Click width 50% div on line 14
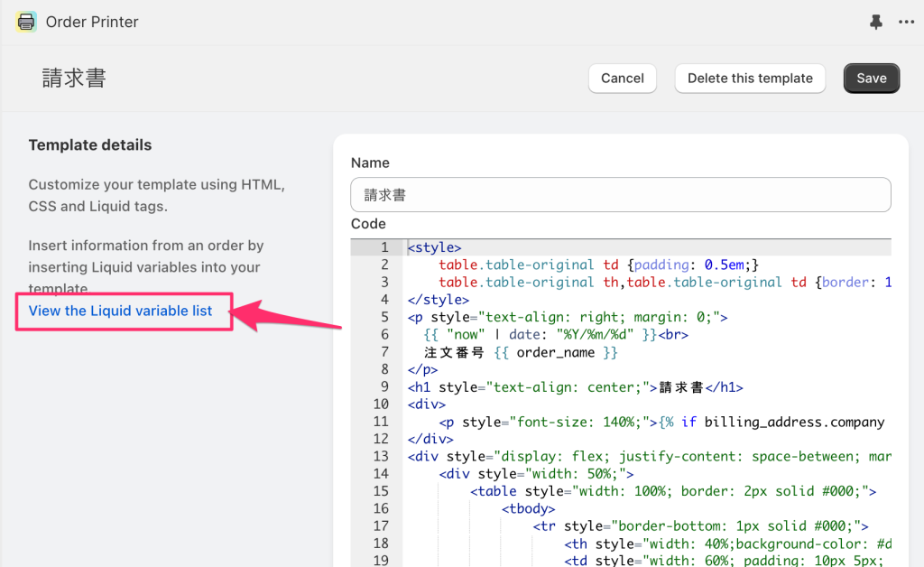The height and width of the screenshot is (567, 924). click(x=536, y=474)
